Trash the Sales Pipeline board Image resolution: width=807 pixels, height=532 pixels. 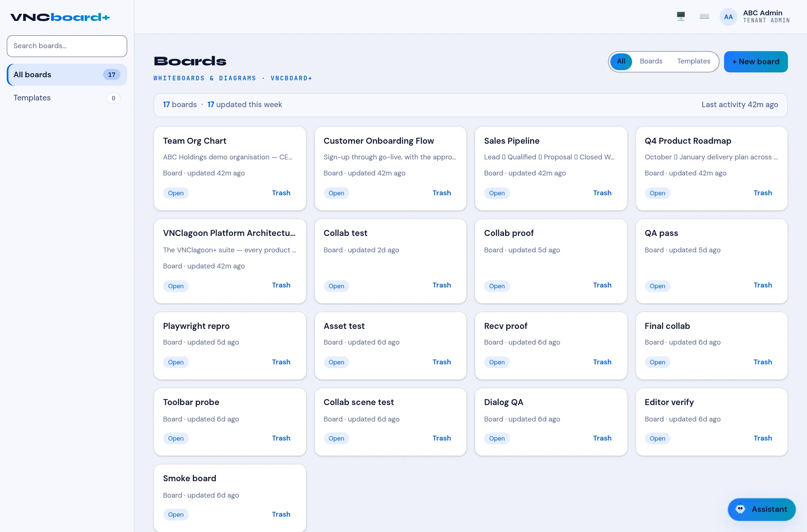602,193
